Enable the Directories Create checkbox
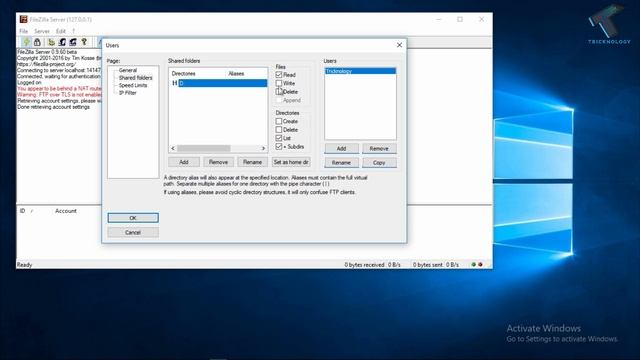 [x=279, y=121]
